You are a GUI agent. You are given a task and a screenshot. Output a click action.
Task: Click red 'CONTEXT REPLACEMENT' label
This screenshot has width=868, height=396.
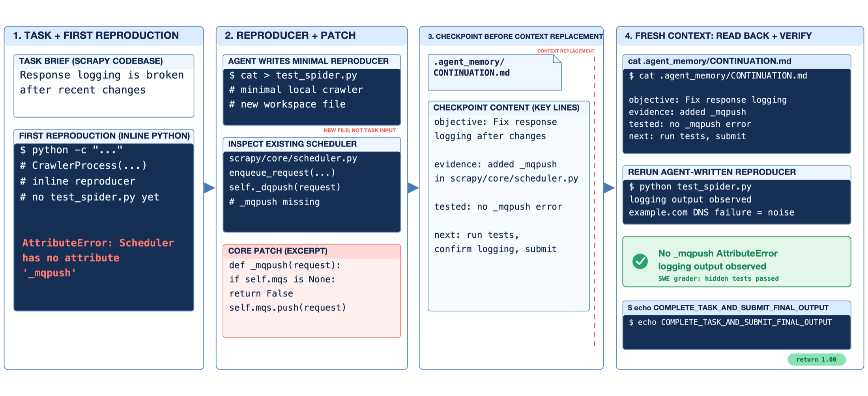566,51
